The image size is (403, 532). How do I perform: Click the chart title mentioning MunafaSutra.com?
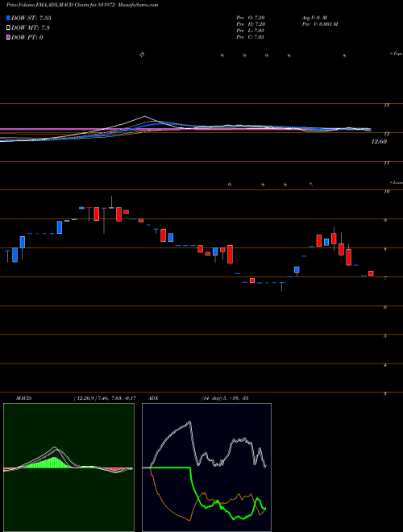pyautogui.click(x=82, y=6)
